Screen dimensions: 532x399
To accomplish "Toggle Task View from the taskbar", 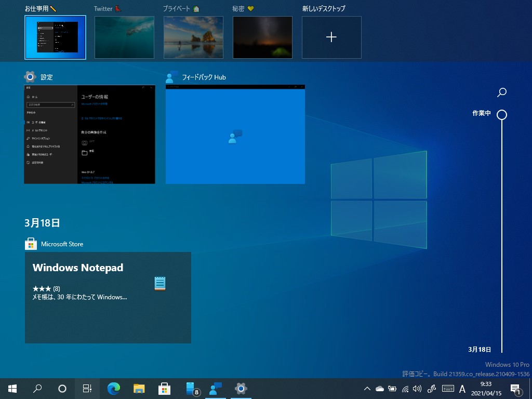I will coord(87,389).
